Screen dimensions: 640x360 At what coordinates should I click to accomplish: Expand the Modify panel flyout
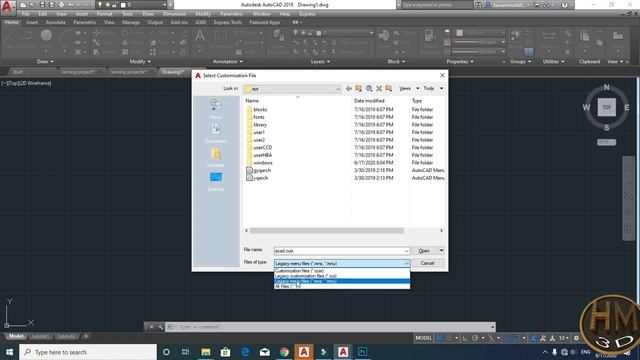[140, 62]
